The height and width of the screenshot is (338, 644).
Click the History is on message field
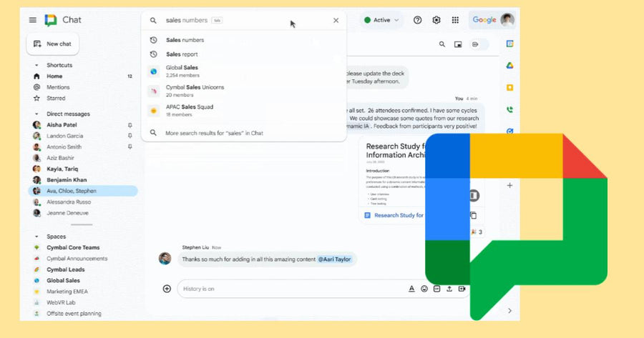click(292, 289)
